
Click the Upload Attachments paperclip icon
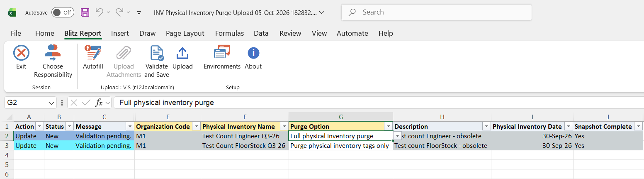pos(124,54)
